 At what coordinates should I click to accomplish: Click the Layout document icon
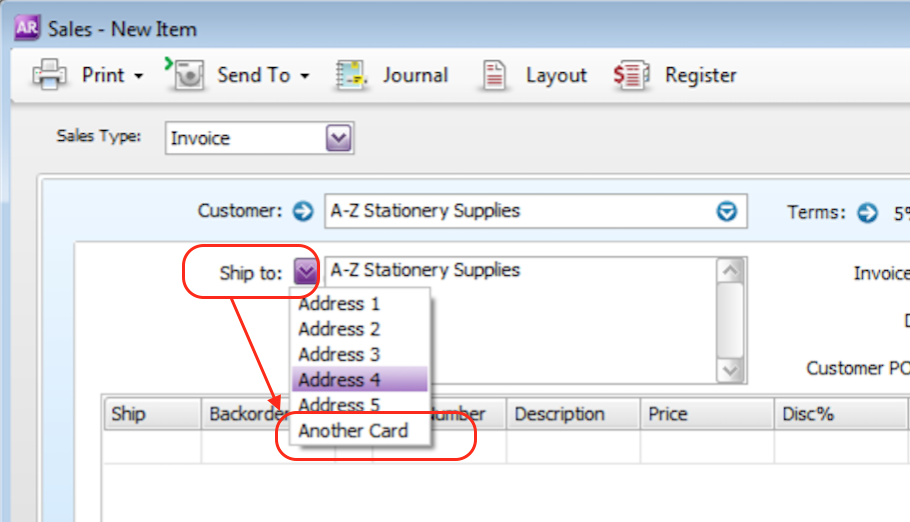pos(494,75)
